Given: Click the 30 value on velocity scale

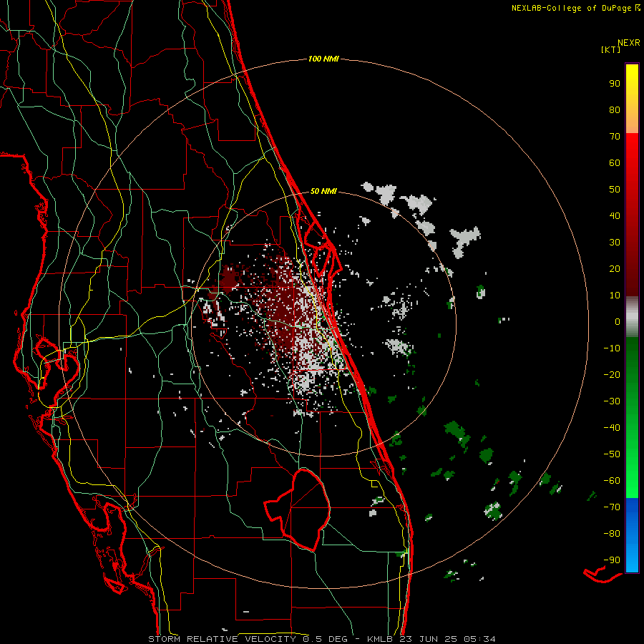Looking at the screenshot, I should click(x=615, y=243).
